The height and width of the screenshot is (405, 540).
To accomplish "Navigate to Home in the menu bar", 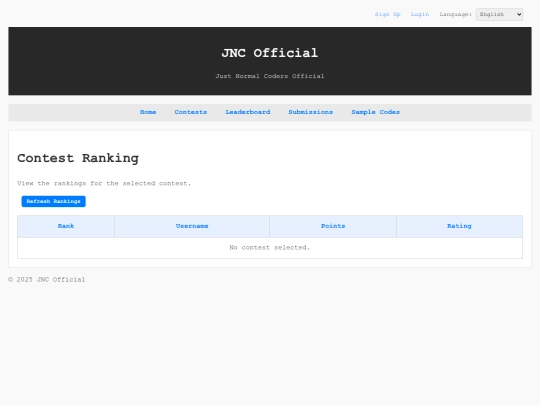I will 148,112.
